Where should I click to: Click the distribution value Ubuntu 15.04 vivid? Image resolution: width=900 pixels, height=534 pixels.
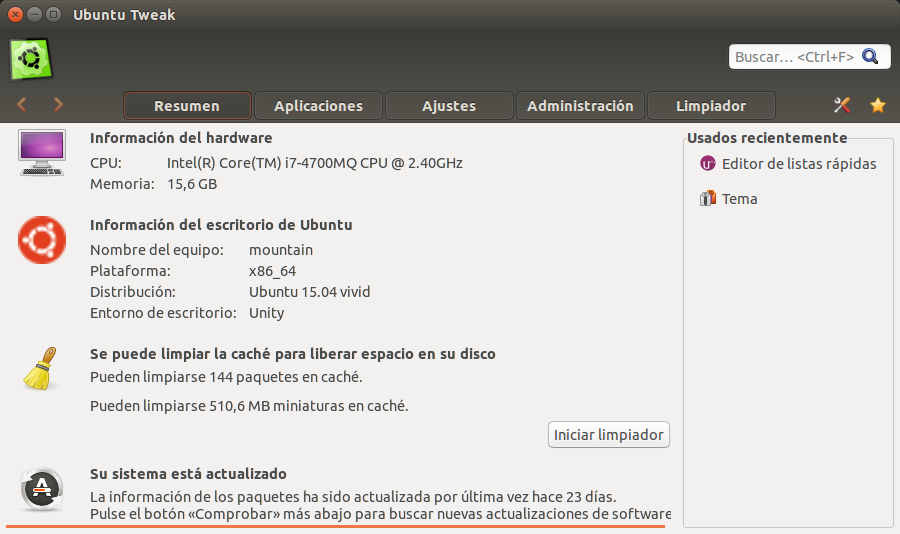click(x=309, y=292)
